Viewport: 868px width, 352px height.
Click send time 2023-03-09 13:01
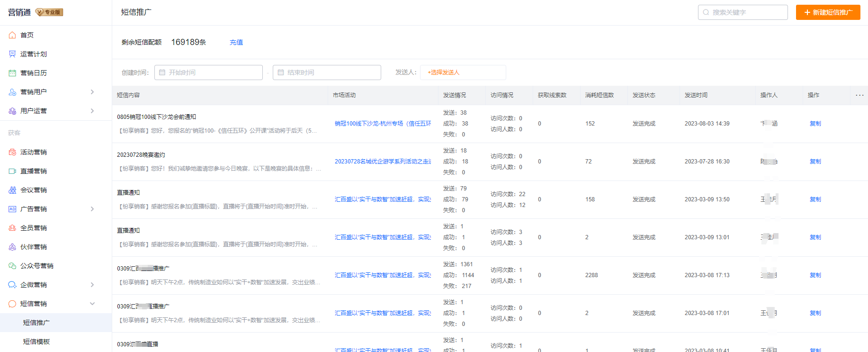tap(707, 237)
